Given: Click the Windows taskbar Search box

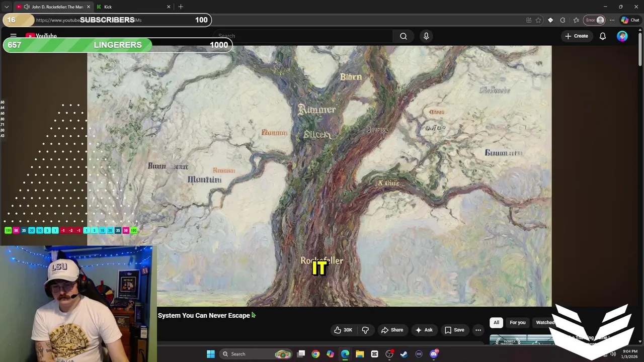Looking at the screenshot, I should [x=257, y=354].
